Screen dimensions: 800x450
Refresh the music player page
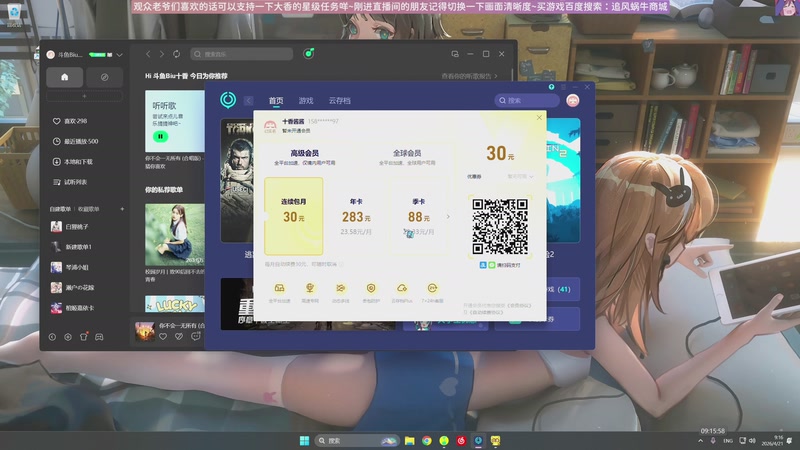[177, 54]
